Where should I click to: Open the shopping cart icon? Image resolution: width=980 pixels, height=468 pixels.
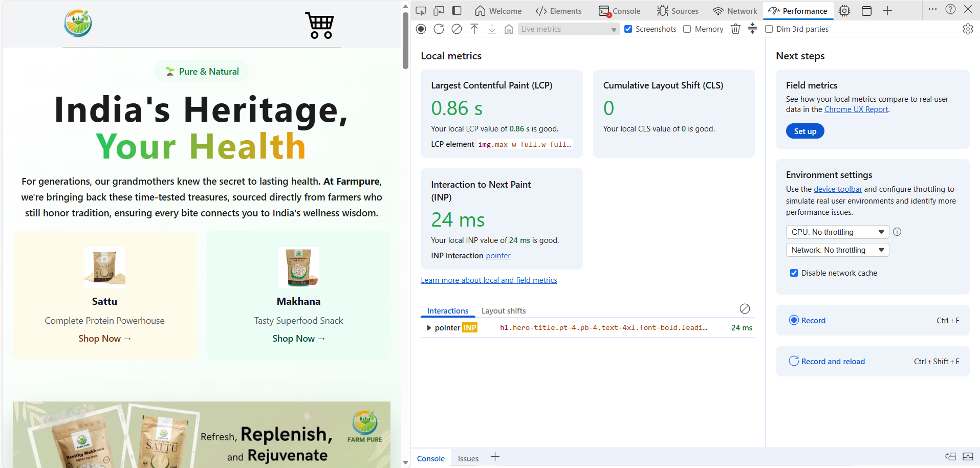pyautogui.click(x=320, y=25)
